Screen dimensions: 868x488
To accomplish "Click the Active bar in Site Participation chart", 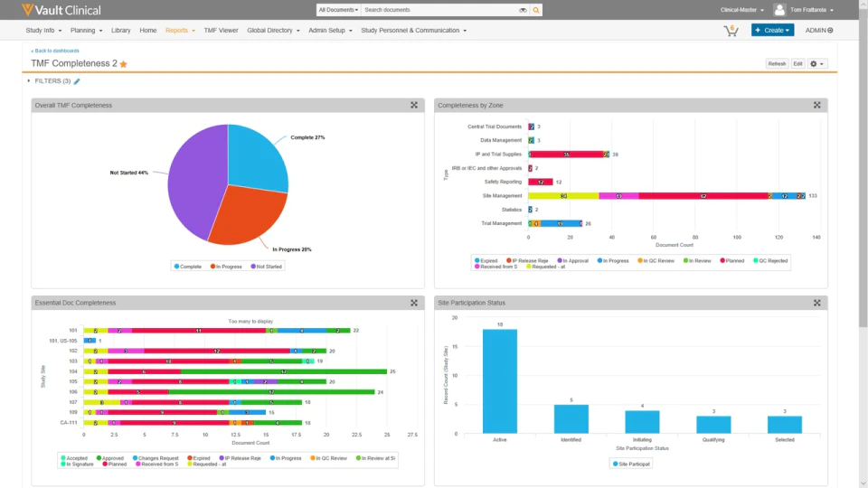I will [500, 381].
